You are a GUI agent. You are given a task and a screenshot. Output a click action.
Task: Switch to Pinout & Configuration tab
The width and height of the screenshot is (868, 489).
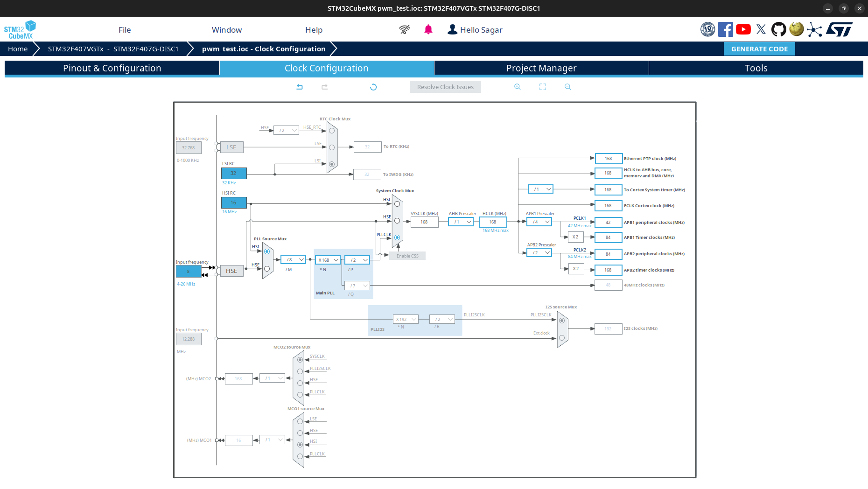[x=112, y=68]
